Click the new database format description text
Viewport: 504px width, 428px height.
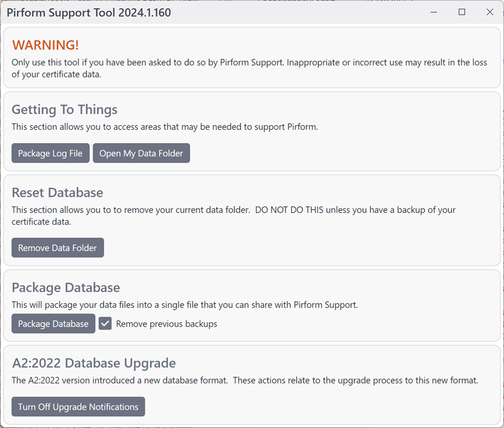click(244, 380)
